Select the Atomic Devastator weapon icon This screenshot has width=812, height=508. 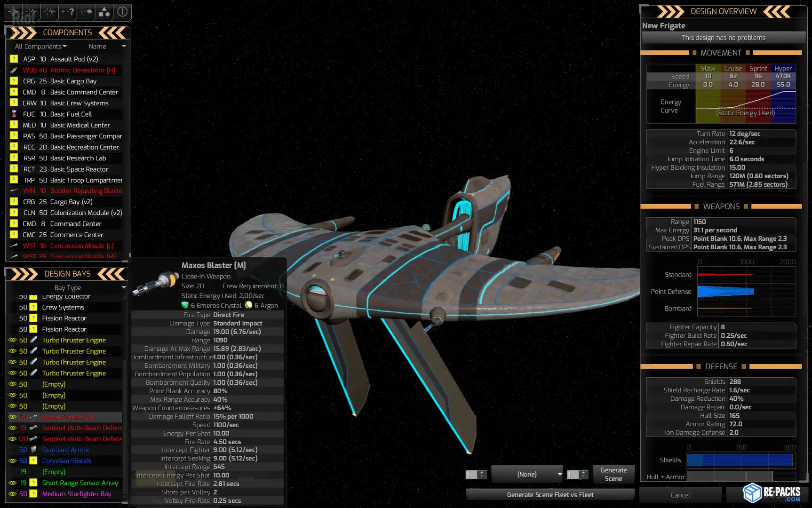point(14,70)
